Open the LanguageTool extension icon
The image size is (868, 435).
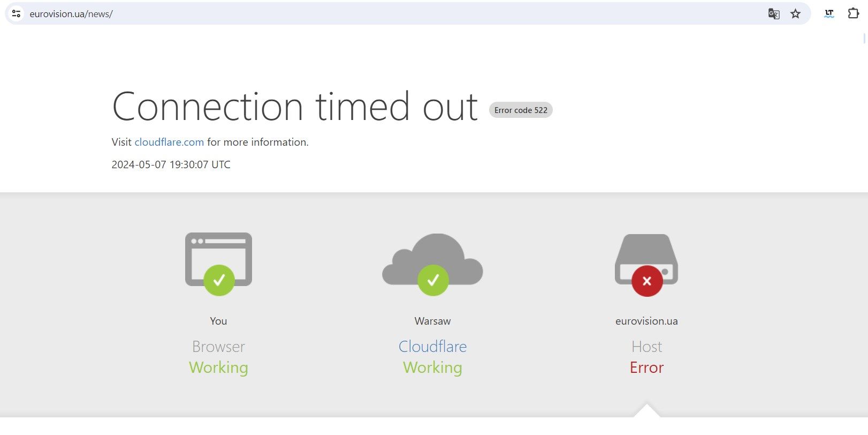(x=829, y=14)
